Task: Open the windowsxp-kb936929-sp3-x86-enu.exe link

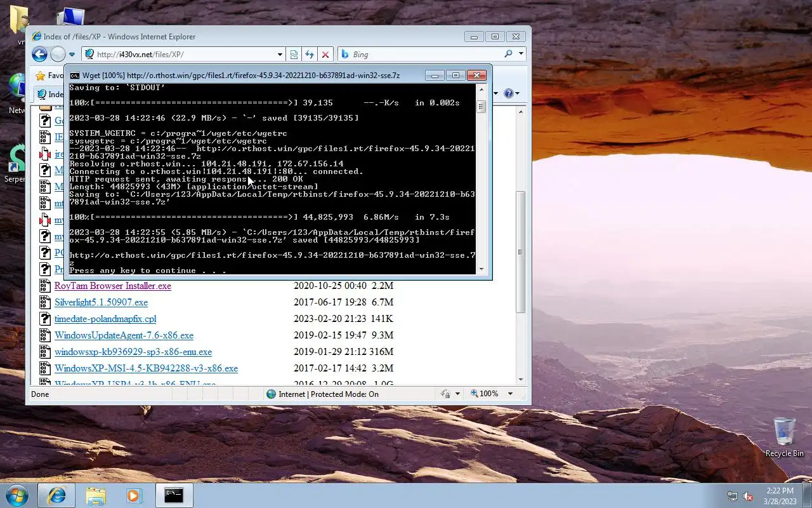Action: [133, 352]
